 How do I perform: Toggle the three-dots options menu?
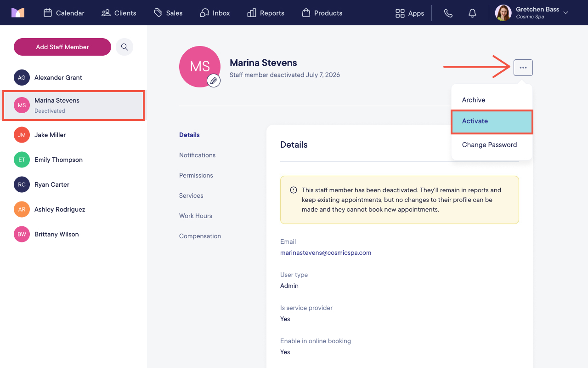tap(523, 68)
